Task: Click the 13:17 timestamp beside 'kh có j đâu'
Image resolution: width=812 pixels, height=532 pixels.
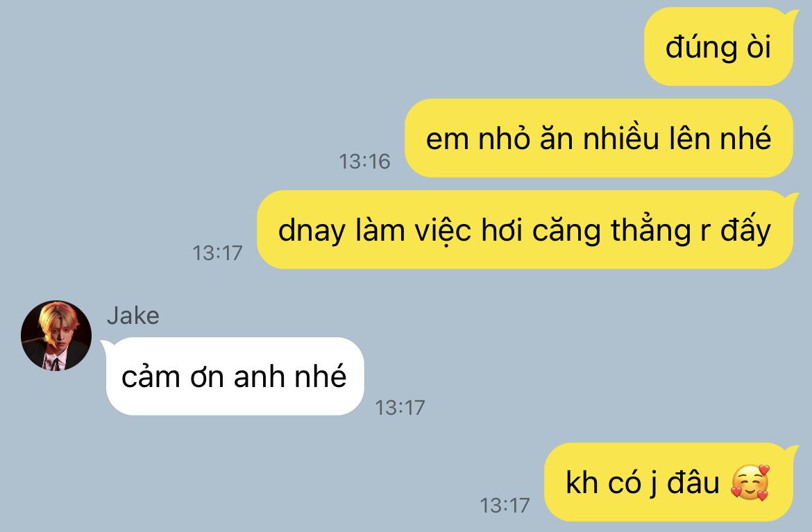Action: [x=505, y=506]
